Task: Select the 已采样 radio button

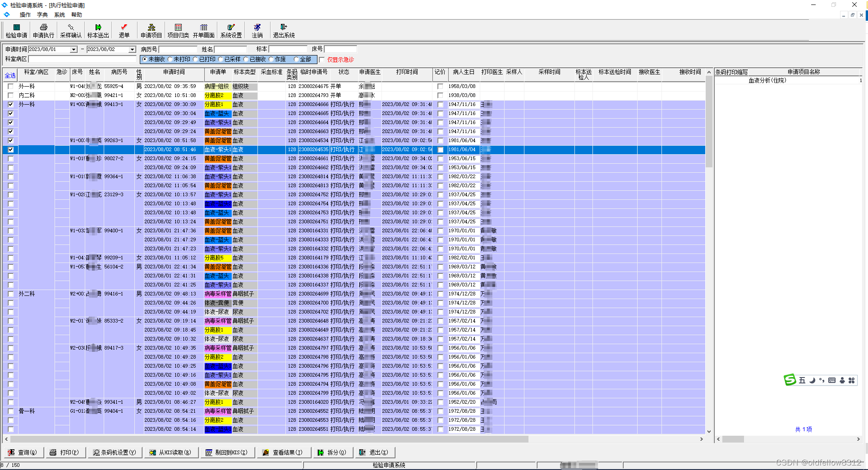Action: [x=220, y=59]
